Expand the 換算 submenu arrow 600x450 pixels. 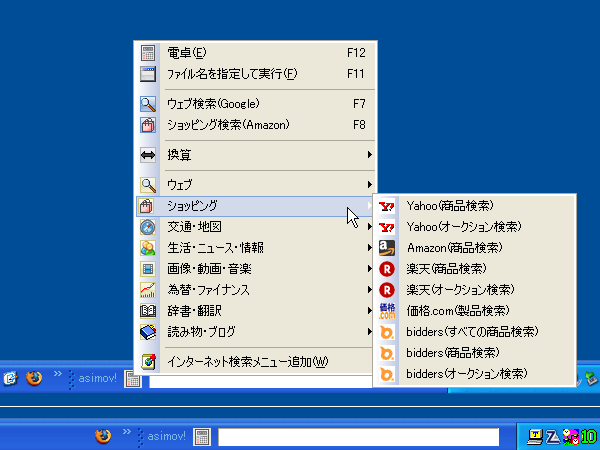[370, 155]
